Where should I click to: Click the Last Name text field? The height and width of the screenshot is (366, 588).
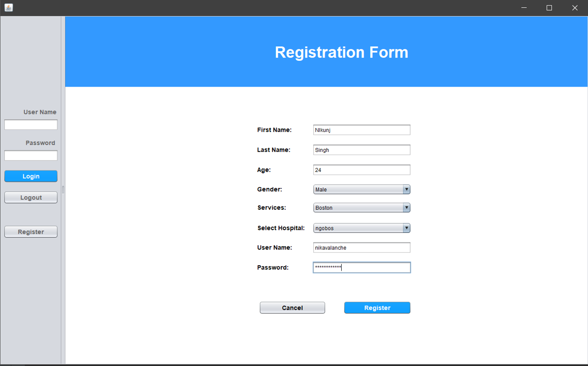pyautogui.click(x=362, y=149)
